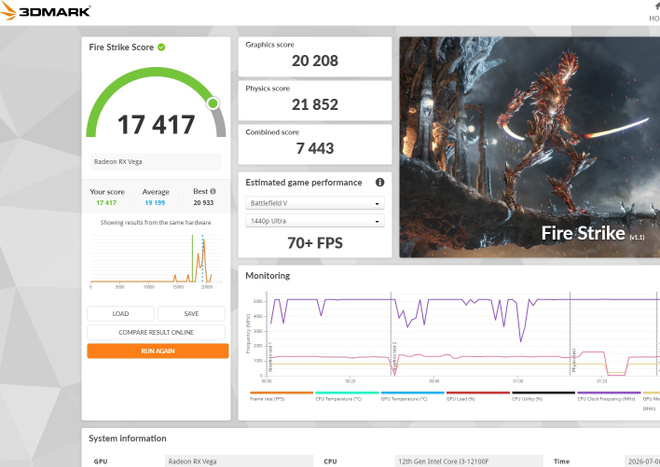Viewport: 660px width, 467px height.
Task: Toggle CPU Clock Frequency legend series
Action: click(x=609, y=396)
